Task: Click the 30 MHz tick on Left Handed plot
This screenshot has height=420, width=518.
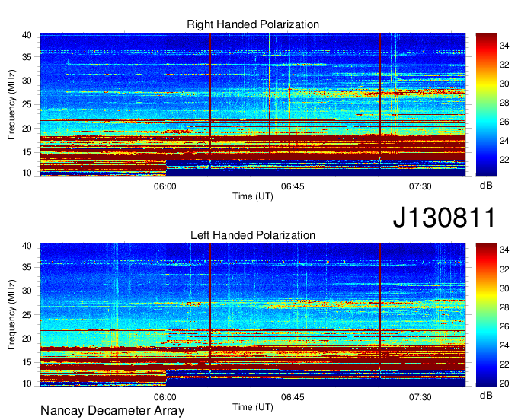Action: pos(27,291)
